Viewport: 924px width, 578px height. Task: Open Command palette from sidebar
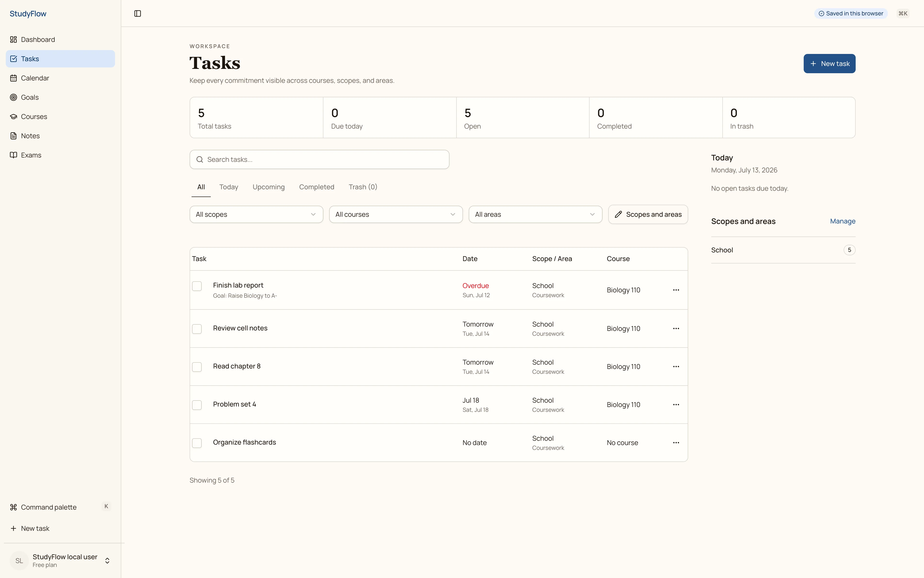point(60,507)
